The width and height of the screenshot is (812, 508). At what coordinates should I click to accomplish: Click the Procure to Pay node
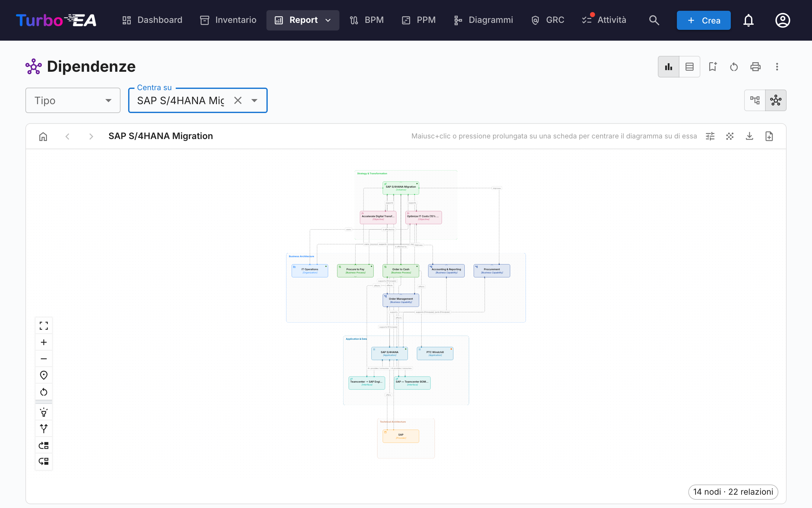(355, 271)
